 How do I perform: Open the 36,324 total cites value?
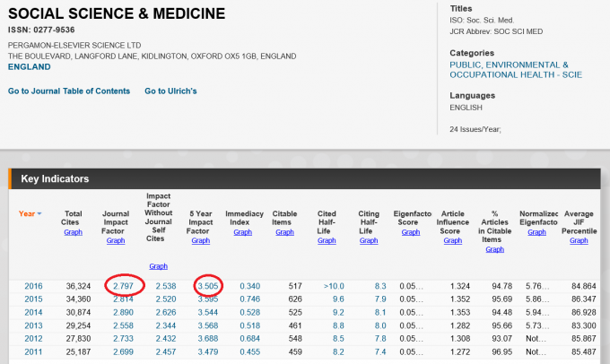78,286
